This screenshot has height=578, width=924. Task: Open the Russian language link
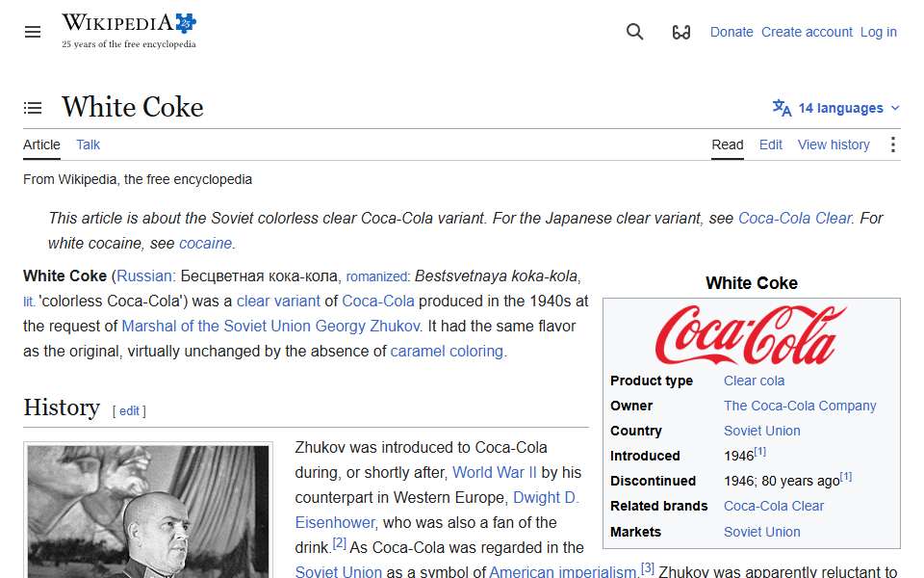(144, 276)
